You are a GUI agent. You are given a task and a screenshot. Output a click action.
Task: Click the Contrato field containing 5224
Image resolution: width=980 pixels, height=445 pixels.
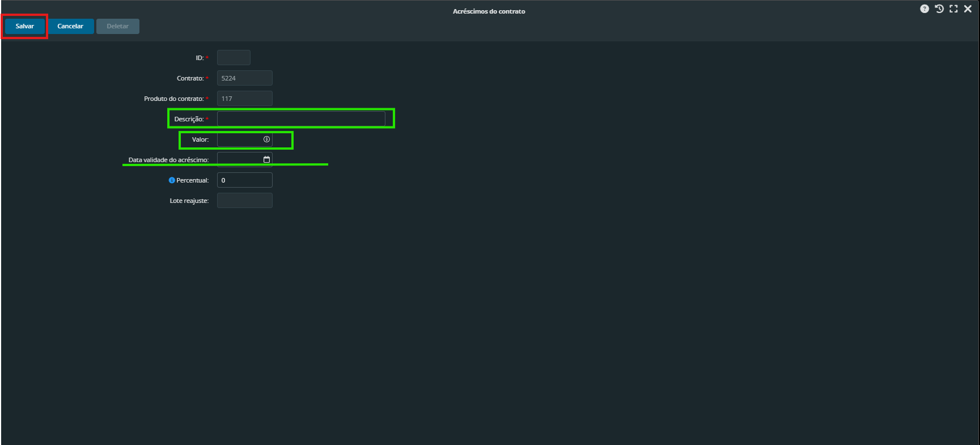(244, 78)
